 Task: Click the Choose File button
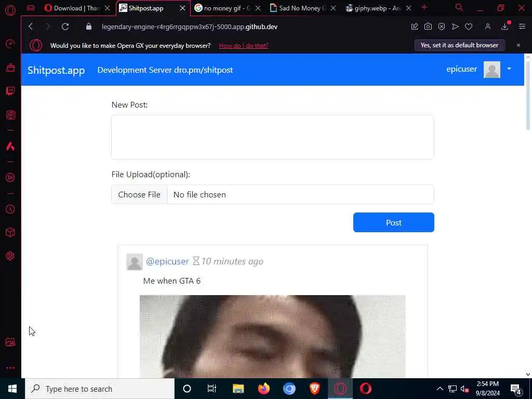(x=139, y=194)
